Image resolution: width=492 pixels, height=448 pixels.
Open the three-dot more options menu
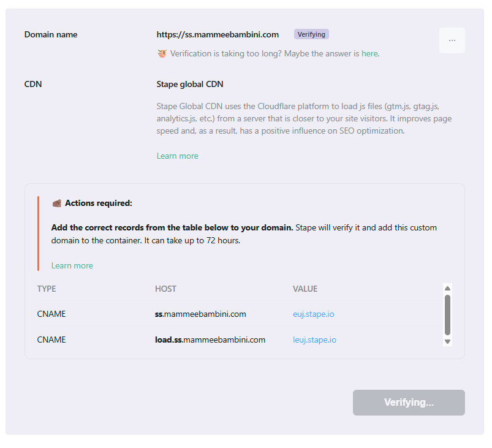click(x=452, y=40)
